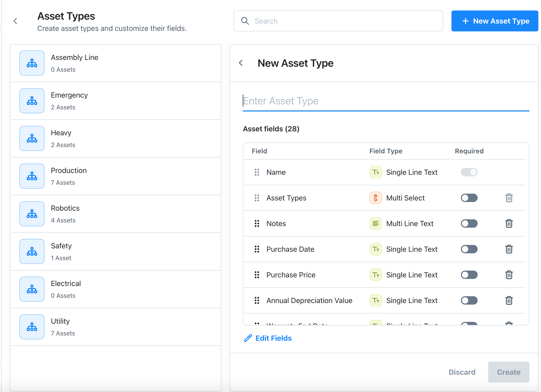Screen dimensions: 541x392
Task: Open the Safety asset type row
Action: 116,251
